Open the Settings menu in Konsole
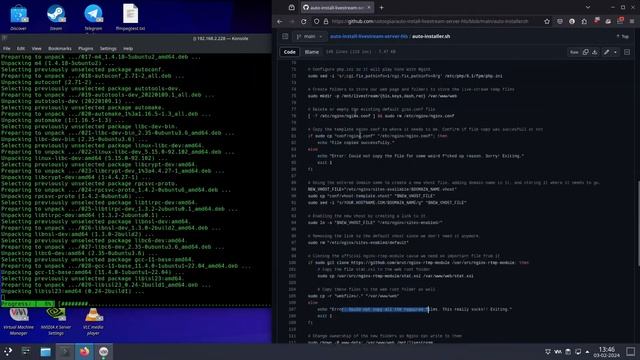The height and width of the screenshot is (360, 640). [x=108, y=49]
